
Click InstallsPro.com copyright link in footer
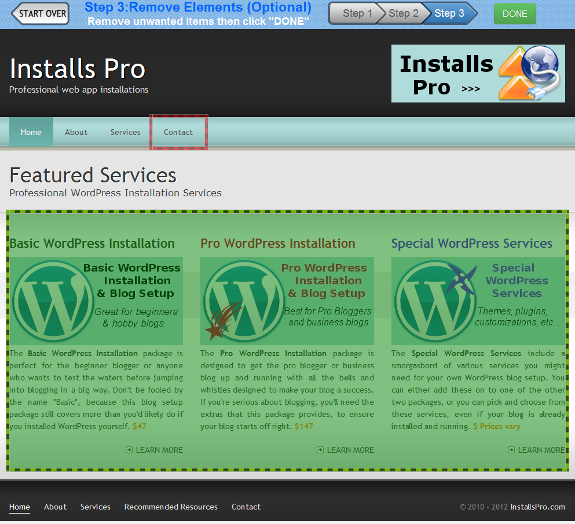pos(538,507)
